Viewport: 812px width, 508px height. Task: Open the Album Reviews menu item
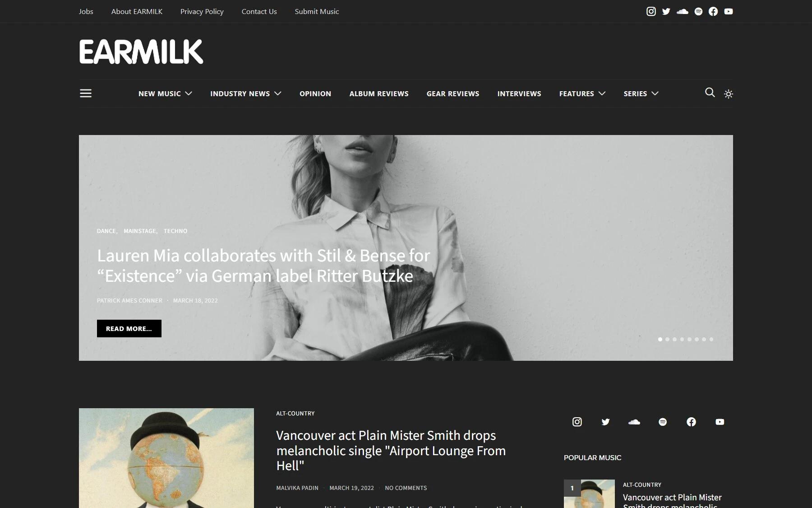(x=379, y=93)
